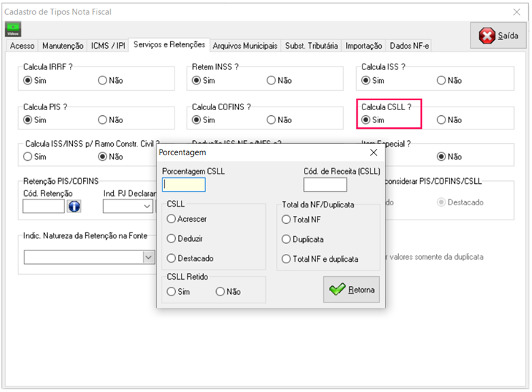The width and height of the screenshot is (532, 392).
Task: Click the Saída exit button
Action: pyautogui.click(x=498, y=36)
